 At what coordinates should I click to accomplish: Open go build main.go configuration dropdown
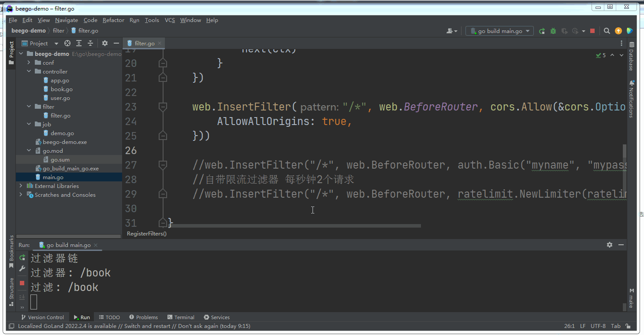point(499,31)
